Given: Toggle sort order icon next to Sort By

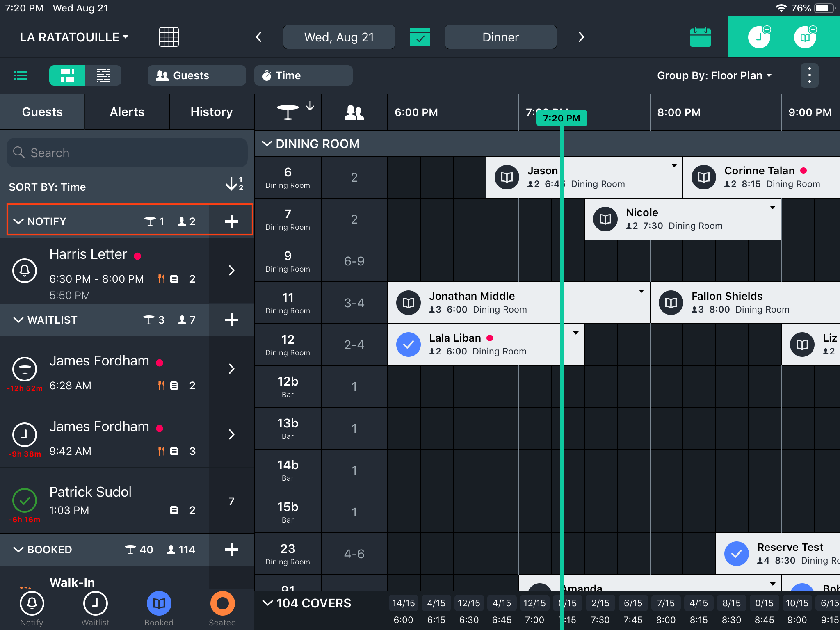Looking at the screenshot, I should (234, 184).
